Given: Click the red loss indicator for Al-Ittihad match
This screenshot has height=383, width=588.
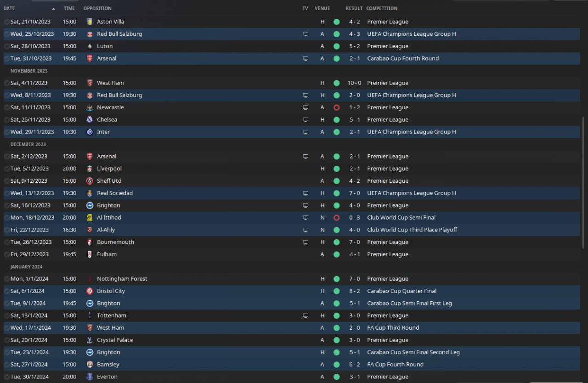Looking at the screenshot, I should (x=336, y=218).
